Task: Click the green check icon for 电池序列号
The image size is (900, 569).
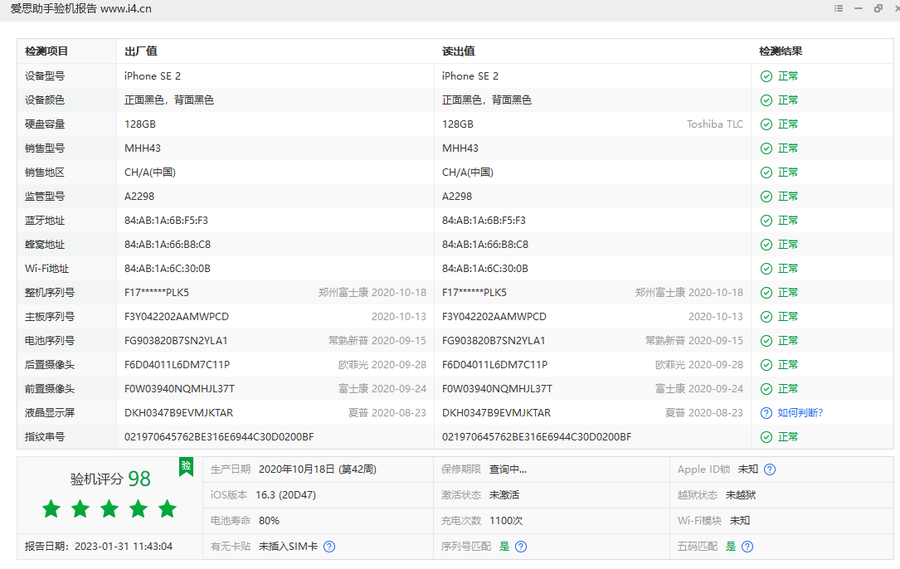Action: 766,341
